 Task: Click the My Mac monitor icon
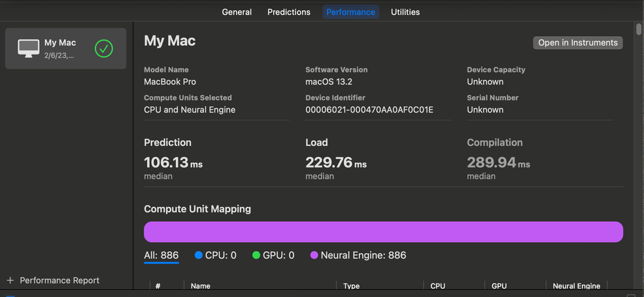pyautogui.click(x=28, y=48)
